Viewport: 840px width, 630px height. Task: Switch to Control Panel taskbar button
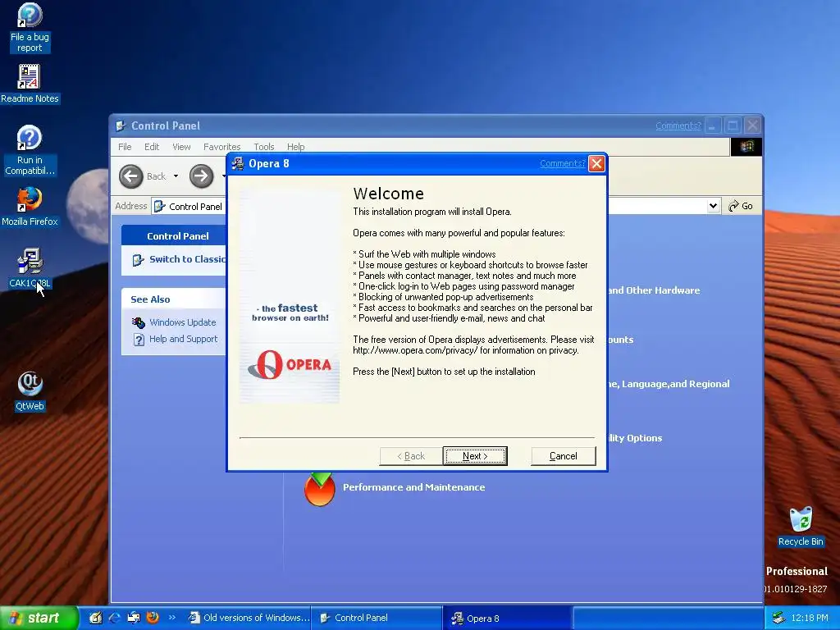coord(377,619)
